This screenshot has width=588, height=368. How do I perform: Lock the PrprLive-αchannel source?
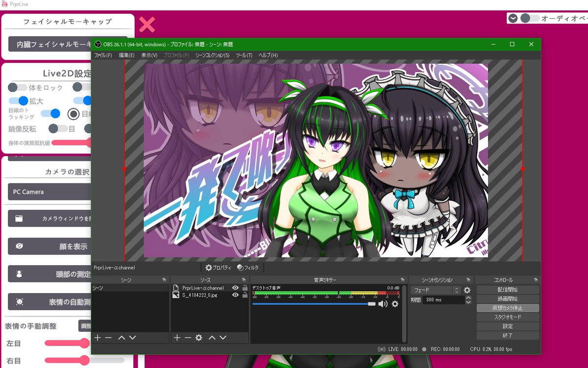tap(245, 288)
